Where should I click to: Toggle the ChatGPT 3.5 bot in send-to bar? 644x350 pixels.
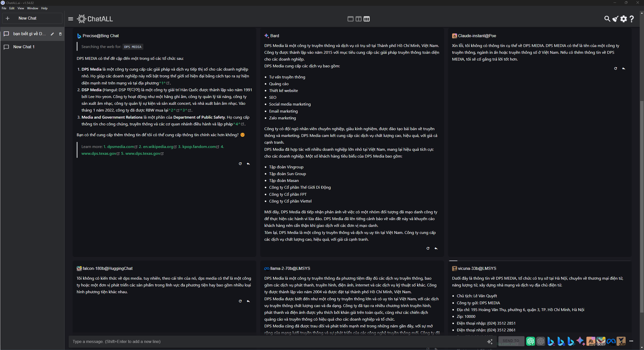530,341
